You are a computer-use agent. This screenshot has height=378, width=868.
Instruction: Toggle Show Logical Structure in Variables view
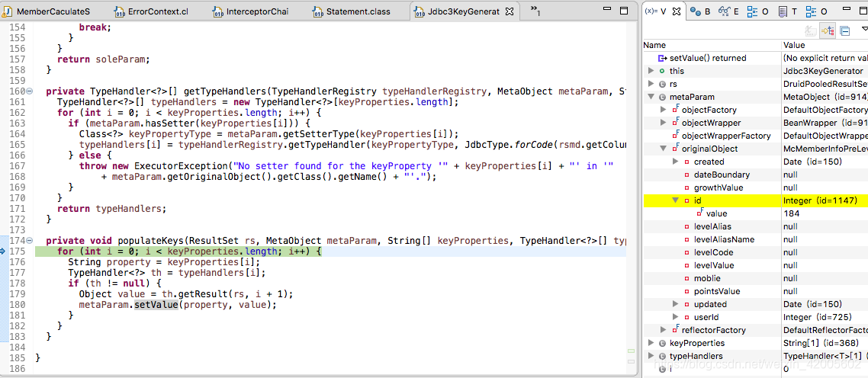pyautogui.click(x=828, y=31)
